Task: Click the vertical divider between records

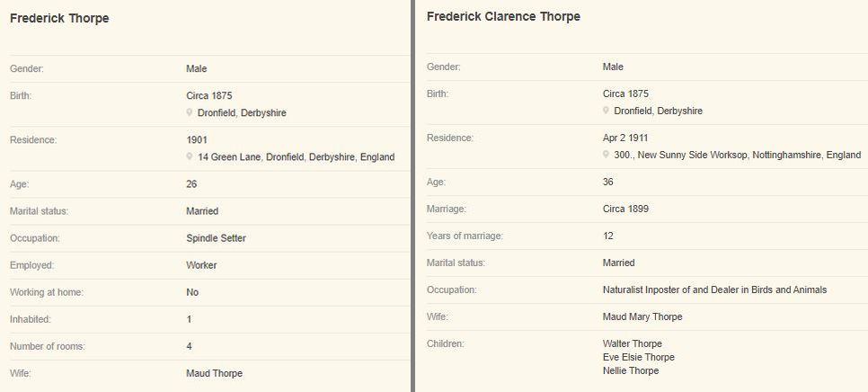Action: (x=412, y=196)
